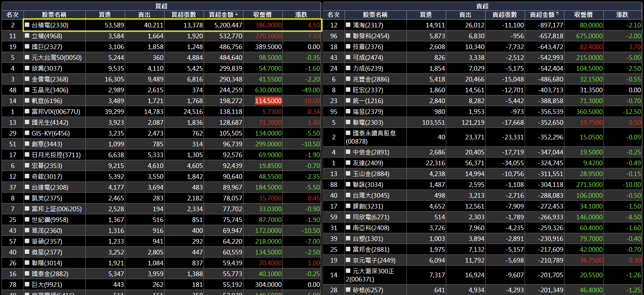Click stock name 南亞科(2408)
644x295 pixels.
coord(371,228)
